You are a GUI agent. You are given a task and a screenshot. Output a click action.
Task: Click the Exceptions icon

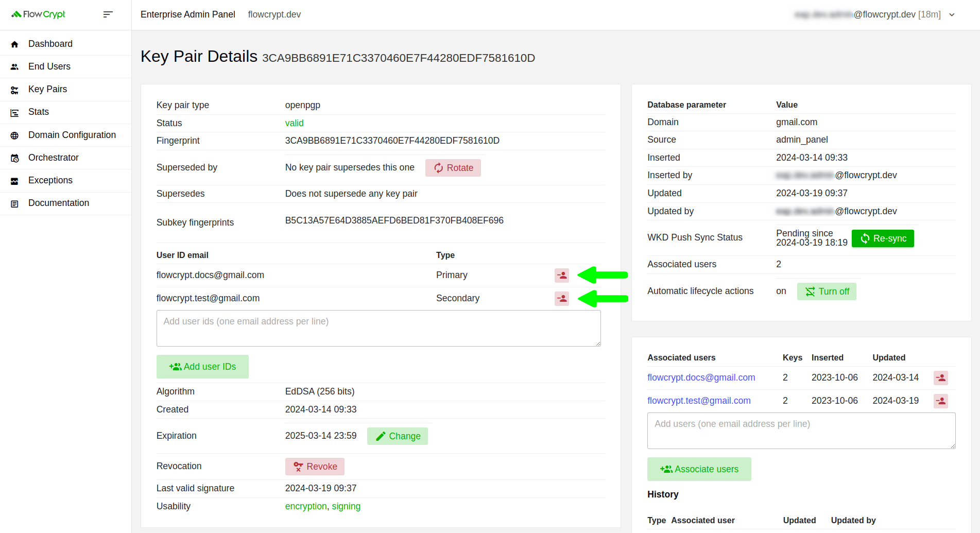(x=14, y=181)
